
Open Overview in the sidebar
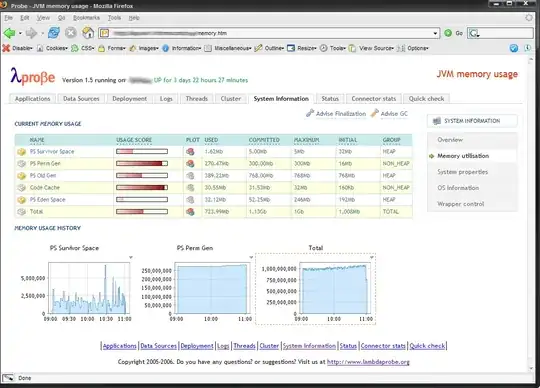(x=450, y=140)
